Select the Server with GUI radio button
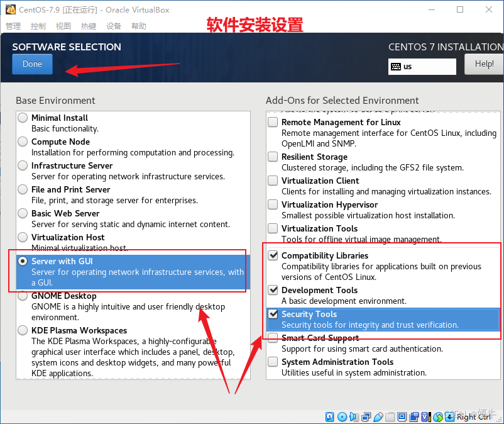Image resolution: width=504 pixels, height=424 pixels. click(x=23, y=261)
